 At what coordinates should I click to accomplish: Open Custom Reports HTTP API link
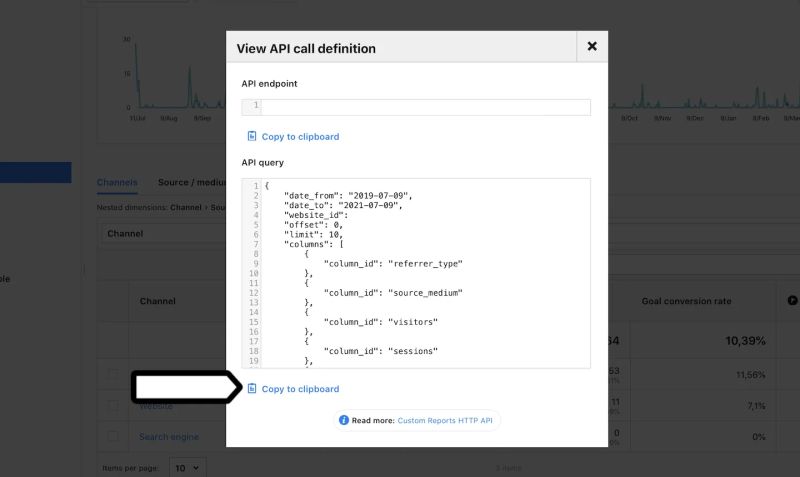coord(445,420)
